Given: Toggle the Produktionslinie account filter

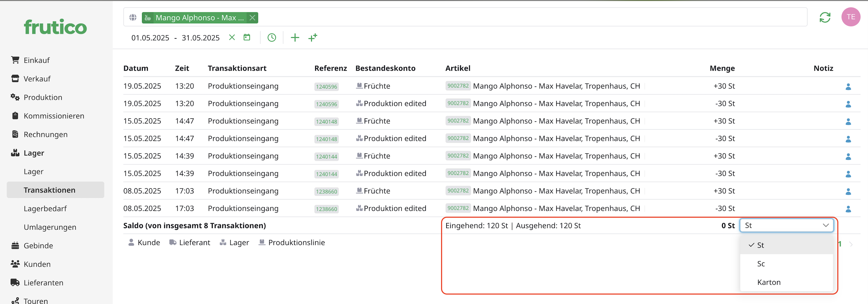Looking at the screenshot, I should pyautogui.click(x=292, y=243).
